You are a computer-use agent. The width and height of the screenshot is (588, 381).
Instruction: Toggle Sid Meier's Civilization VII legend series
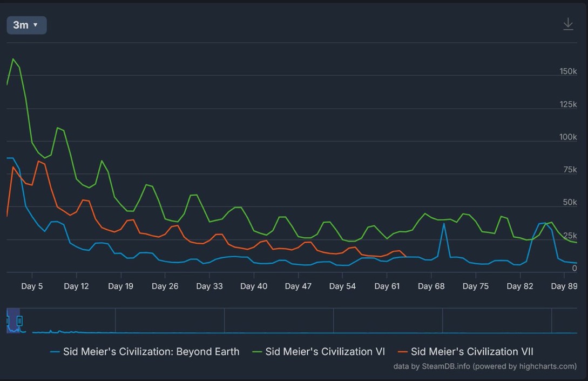pos(465,352)
